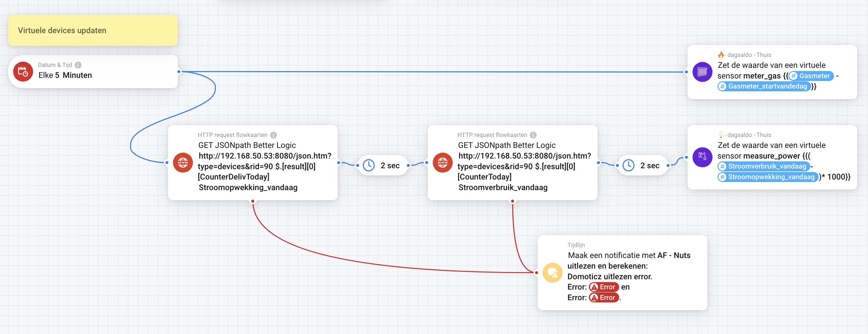
Task: Click the red web icon on the CounterDelivToday card
Action: (x=183, y=163)
